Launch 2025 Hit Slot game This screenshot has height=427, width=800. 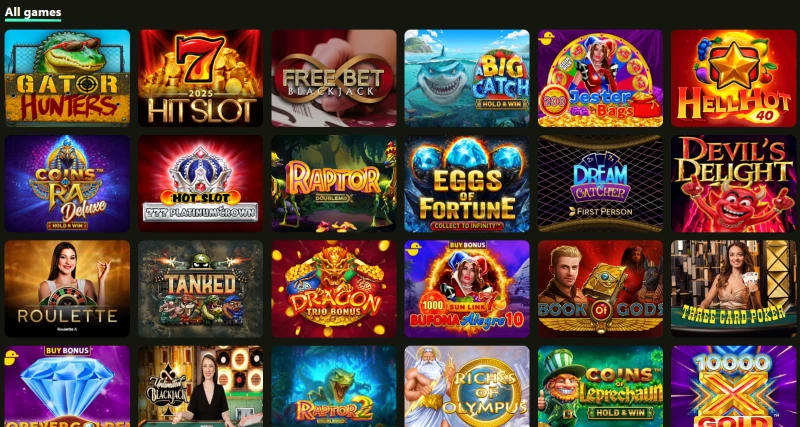[201, 78]
